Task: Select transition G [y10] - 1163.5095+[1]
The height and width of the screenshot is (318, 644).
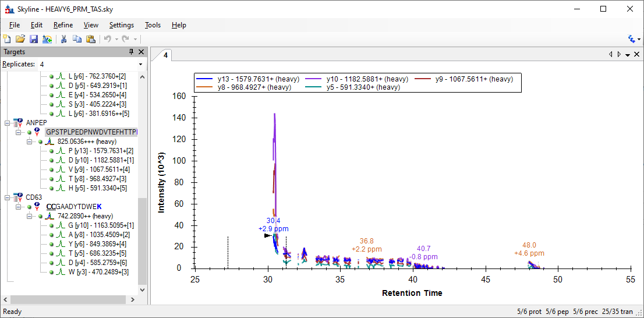Action: [101, 225]
